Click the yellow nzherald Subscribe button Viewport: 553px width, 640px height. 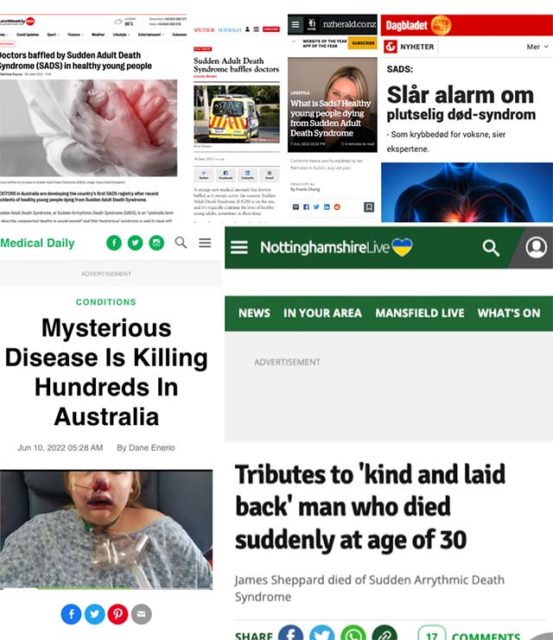click(362, 43)
